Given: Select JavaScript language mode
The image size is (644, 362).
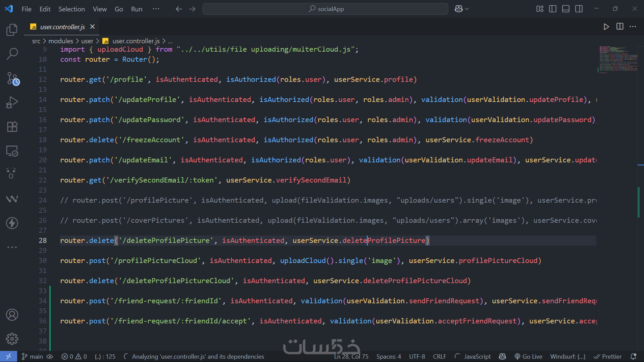Looking at the screenshot, I should point(478,356).
